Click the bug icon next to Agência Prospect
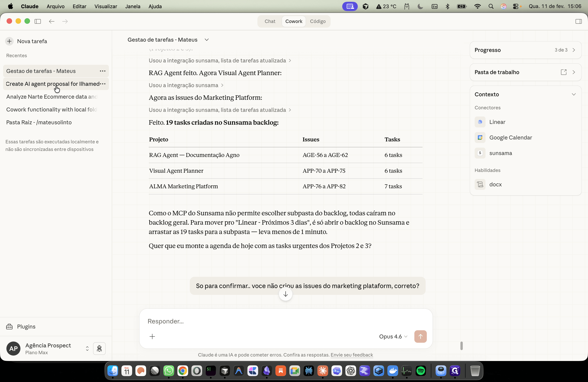Screen dimensions: 588x382 click(x=99, y=349)
